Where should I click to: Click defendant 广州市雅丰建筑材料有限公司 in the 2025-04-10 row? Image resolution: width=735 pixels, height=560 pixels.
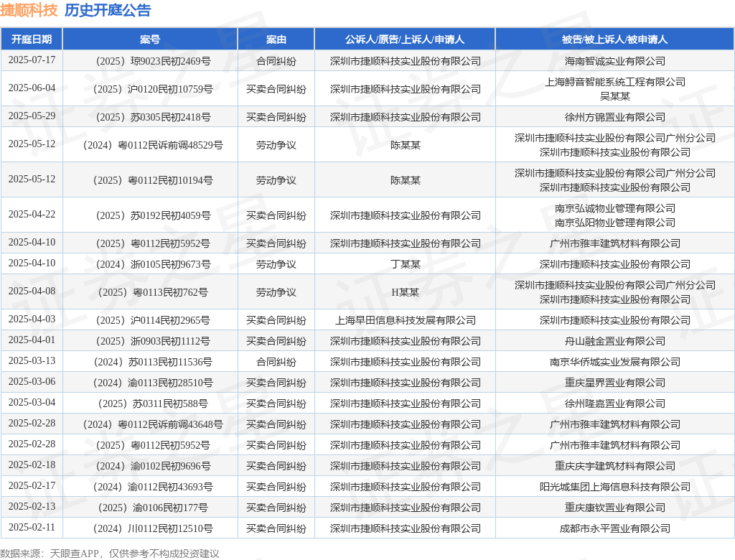[x=615, y=244]
